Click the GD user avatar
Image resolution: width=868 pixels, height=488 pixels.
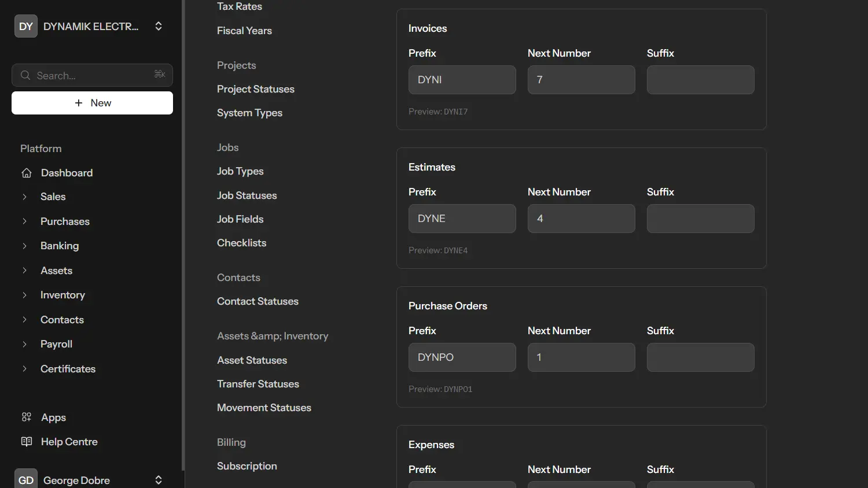point(26,479)
